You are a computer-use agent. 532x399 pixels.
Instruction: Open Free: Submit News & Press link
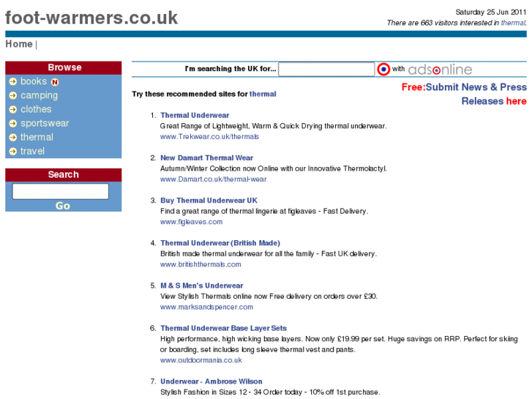point(464,87)
